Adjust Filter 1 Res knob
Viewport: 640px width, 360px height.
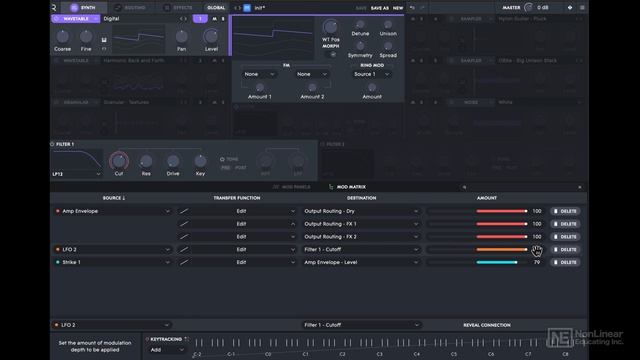(146, 161)
